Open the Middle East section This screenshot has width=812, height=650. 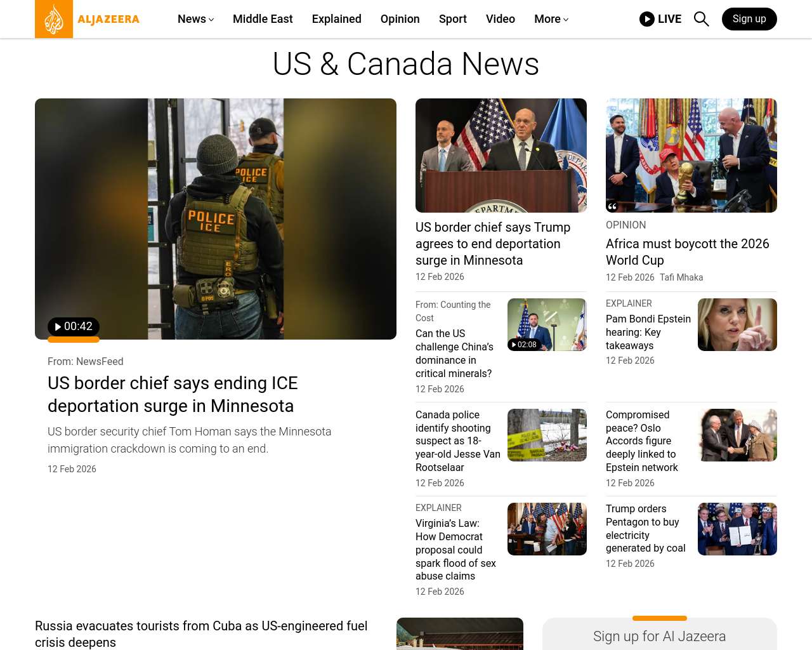[x=263, y=19]
